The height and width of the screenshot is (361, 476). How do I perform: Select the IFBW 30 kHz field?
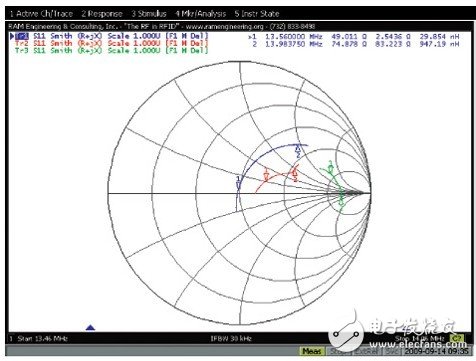click(231, 339)
